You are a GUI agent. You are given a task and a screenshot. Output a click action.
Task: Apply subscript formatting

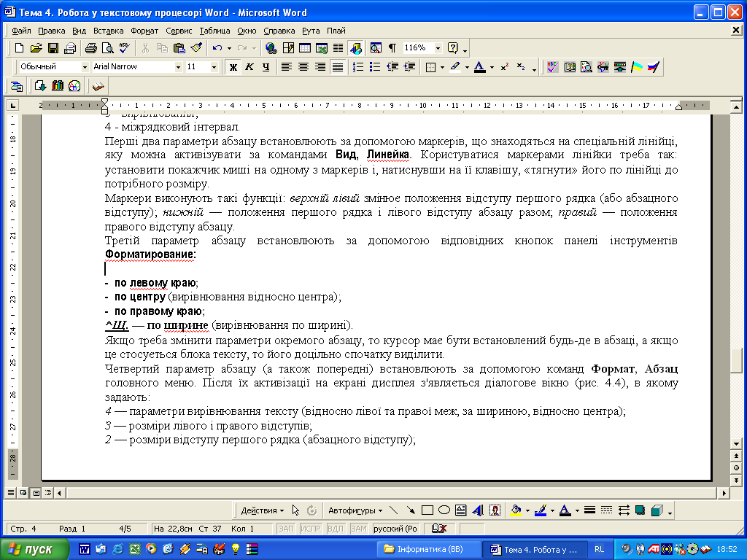pyautogui.click(x=521, y=67)
